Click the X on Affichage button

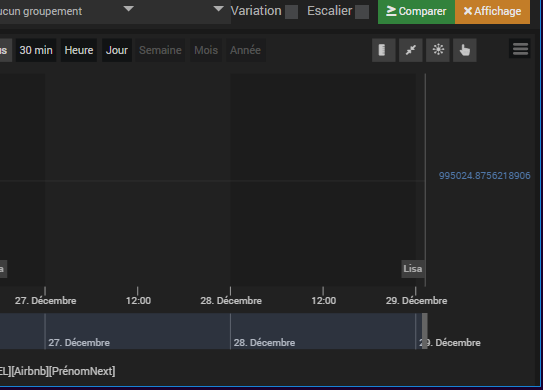click(468, 11)
